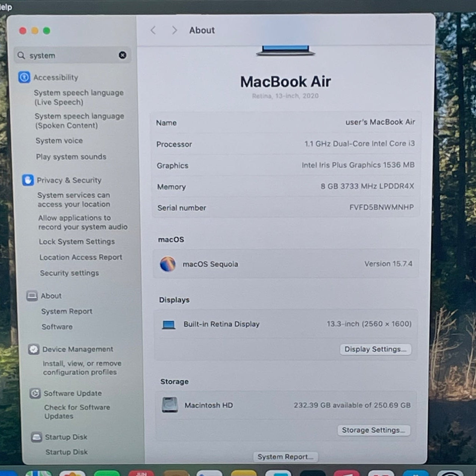The image size is (476, 476).
Task: Click the name user's MacBook Air
Action: (x=380, y=122)
